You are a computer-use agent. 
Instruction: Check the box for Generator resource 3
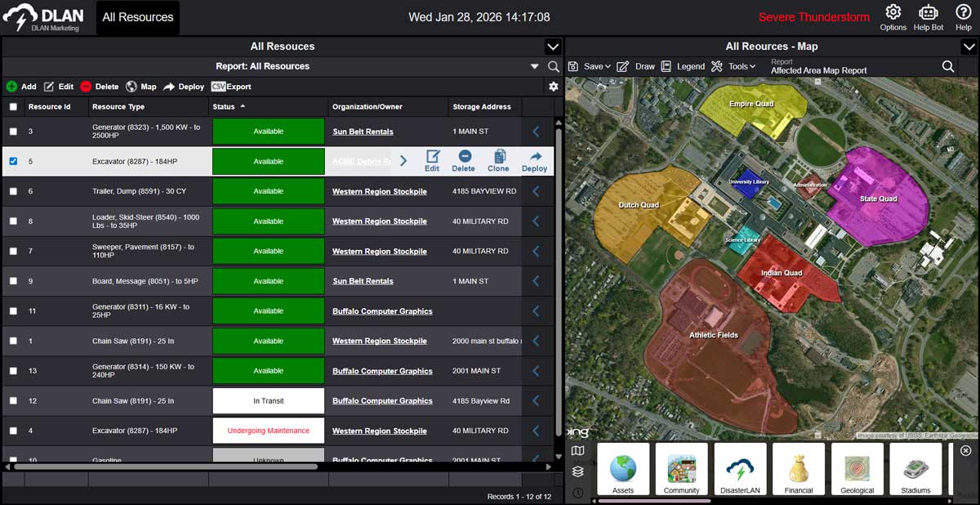coord(13,132)
